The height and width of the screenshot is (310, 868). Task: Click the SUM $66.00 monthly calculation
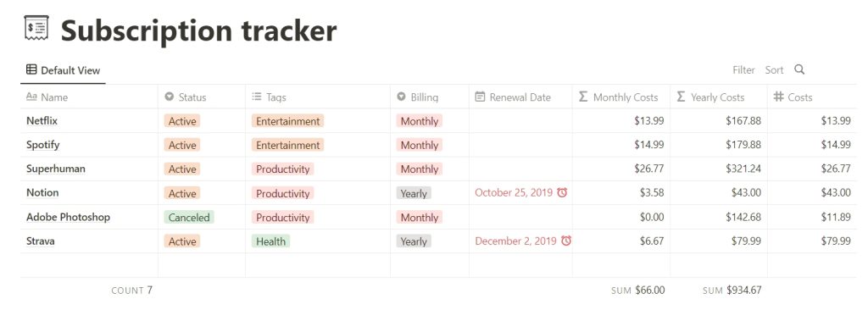coord(637,290)
